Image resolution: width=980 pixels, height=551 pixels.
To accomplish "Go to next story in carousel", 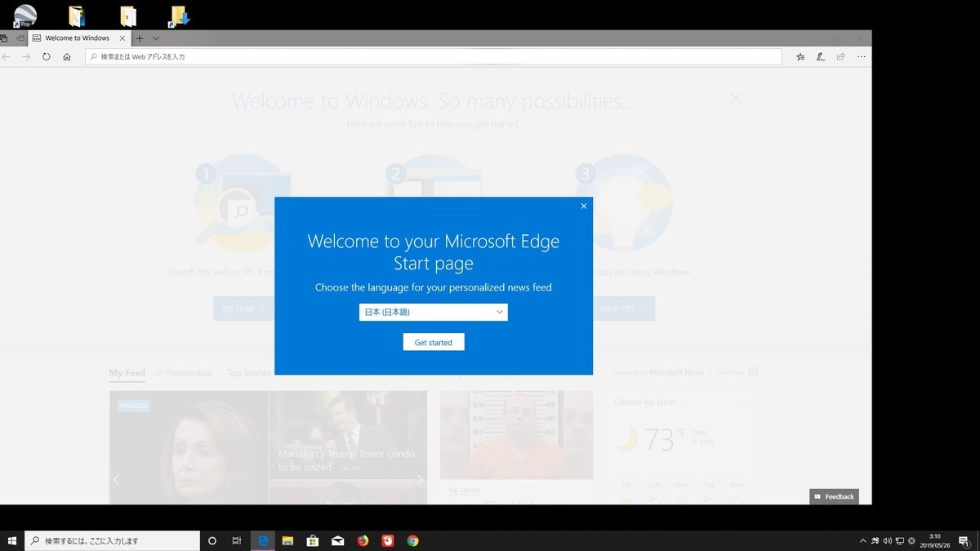I will click(x=420, y=480).
